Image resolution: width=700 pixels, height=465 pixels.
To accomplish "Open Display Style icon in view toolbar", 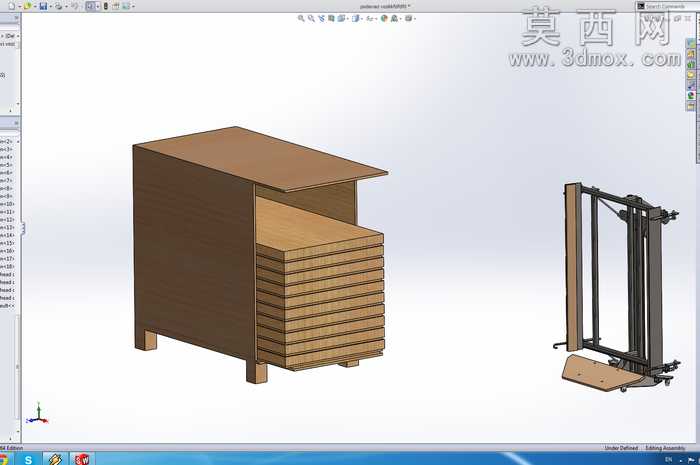I will pyautogui.click(x=355, y=19).
